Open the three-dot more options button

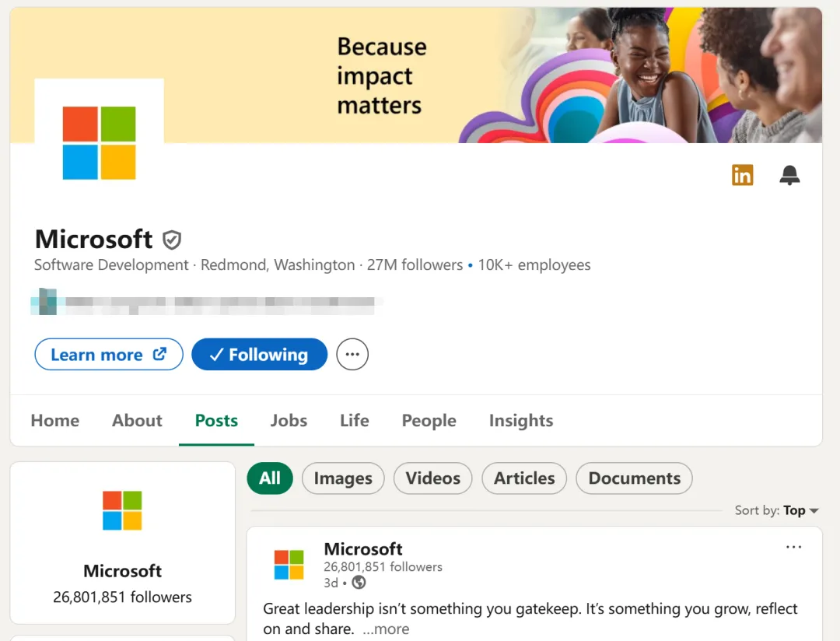[x=352, y=355]
